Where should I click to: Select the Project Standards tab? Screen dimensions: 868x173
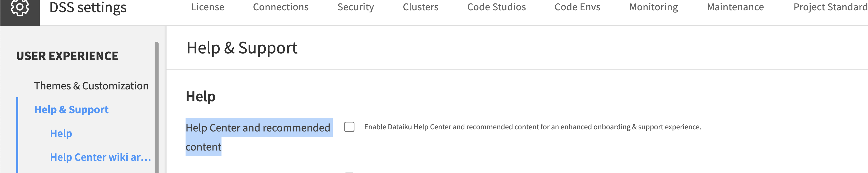click(830, 7)
